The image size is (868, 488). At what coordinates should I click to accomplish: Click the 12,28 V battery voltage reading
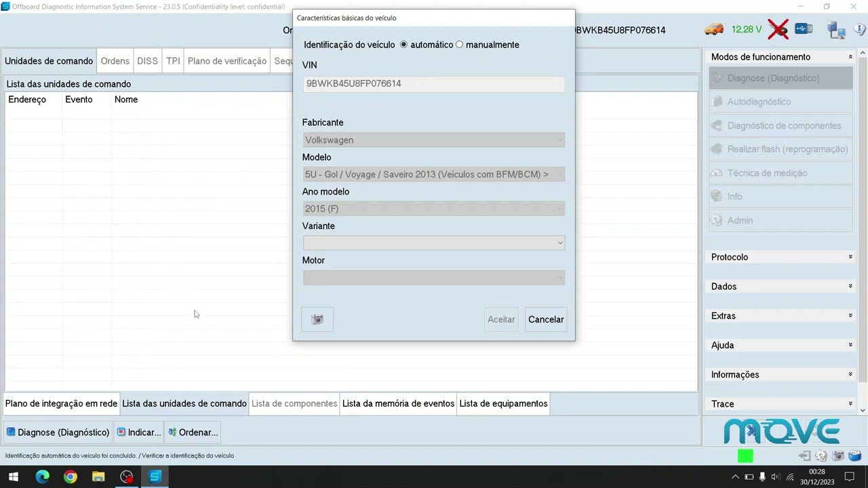pos(747,30)
